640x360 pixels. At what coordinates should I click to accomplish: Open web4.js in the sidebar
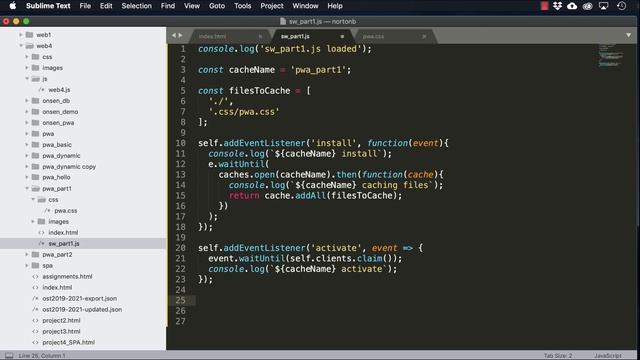(59, 89)
